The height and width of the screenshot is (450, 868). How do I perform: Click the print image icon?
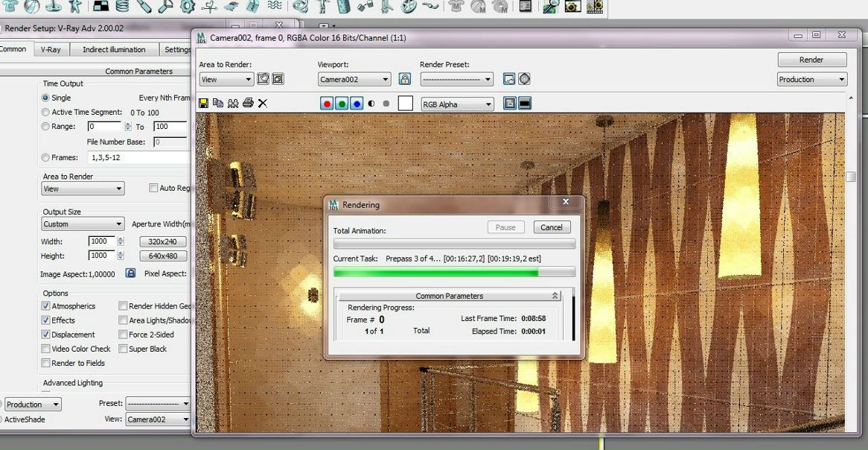[248, 104]
